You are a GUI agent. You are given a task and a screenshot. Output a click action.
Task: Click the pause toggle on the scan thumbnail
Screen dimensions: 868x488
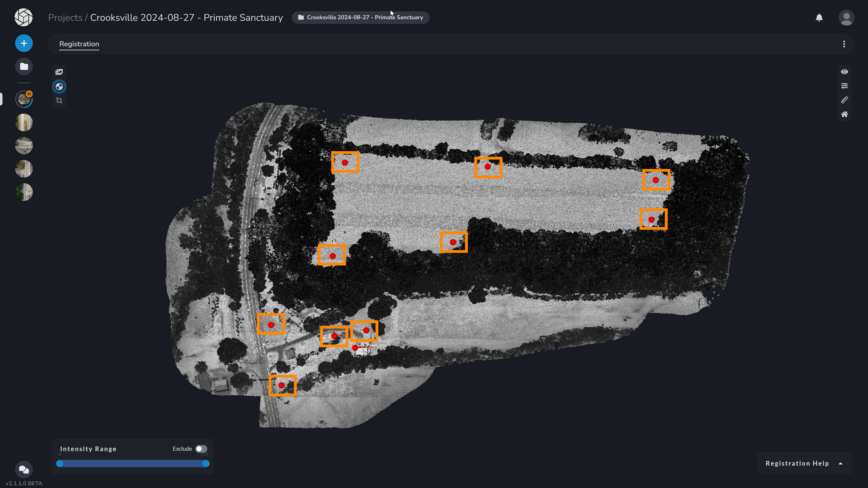pyautogui.click(x=29, y=94)
